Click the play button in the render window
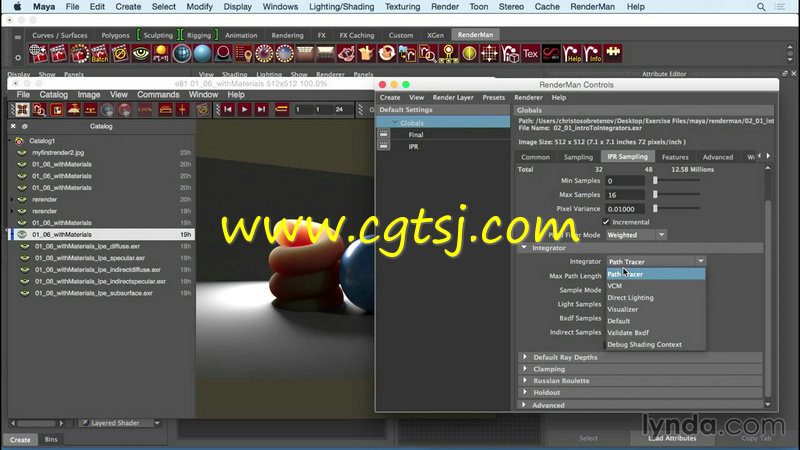 244,109
